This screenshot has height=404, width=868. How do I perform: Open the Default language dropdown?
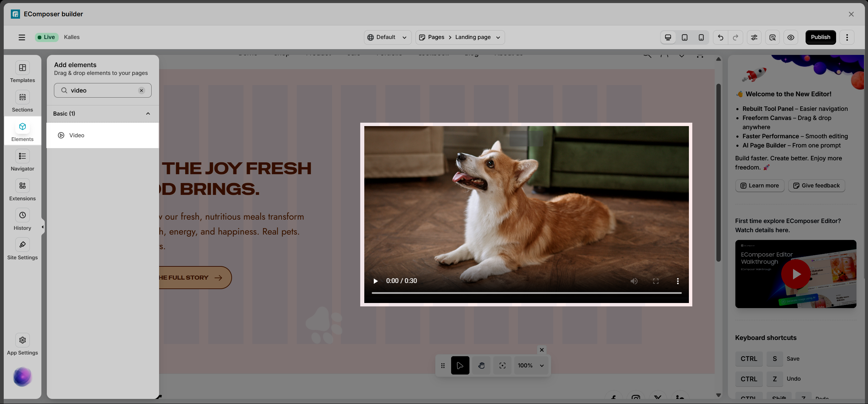click(x=387, y=37)
